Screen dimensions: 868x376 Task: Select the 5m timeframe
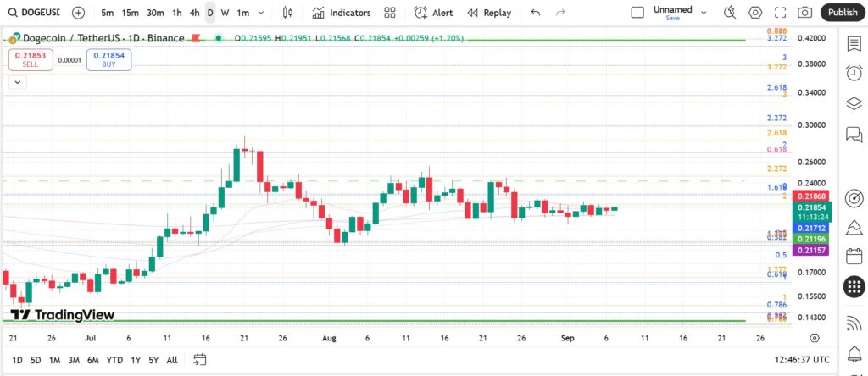[x=108, y=12]
